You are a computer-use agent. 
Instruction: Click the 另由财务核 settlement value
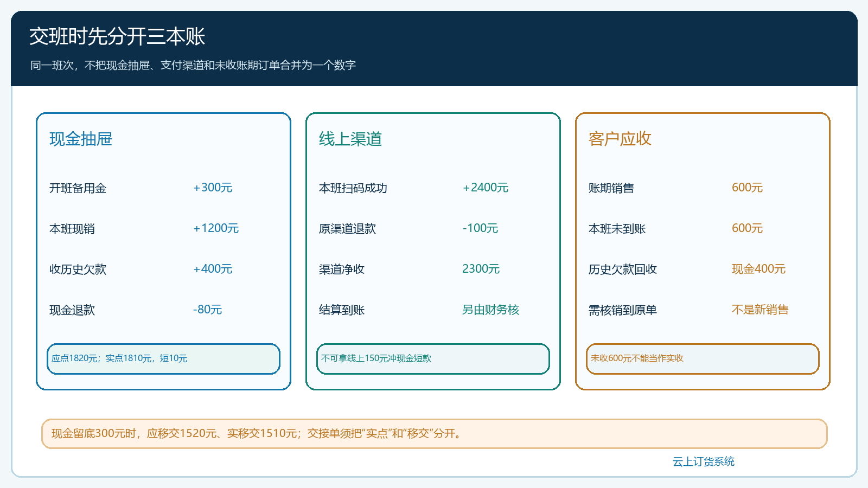click(491, 310)
